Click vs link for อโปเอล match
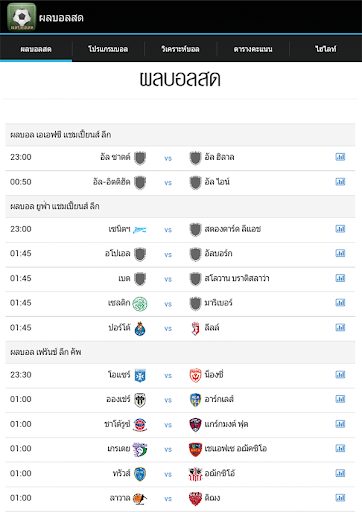Image resolution: width=362 pixels, height=512 pixels. (168, 255)
